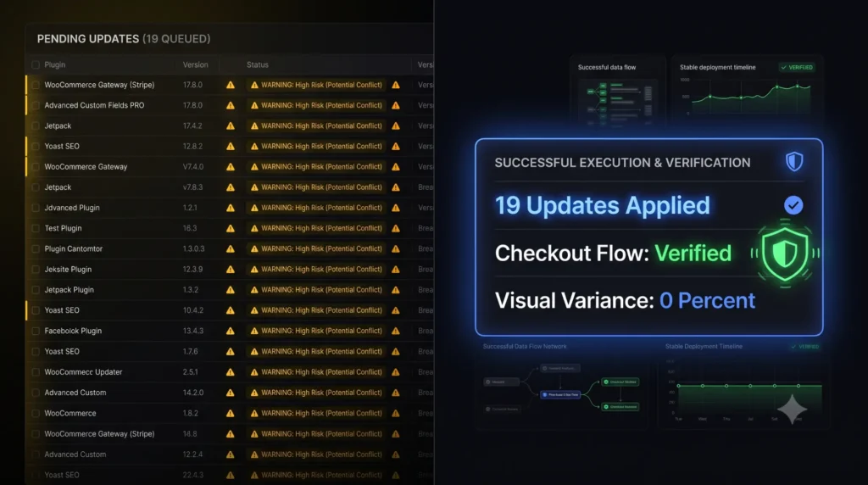Check the Advanced Custom Fields PRO checkbox
868x485 pixels.
[x=36, y=105]
